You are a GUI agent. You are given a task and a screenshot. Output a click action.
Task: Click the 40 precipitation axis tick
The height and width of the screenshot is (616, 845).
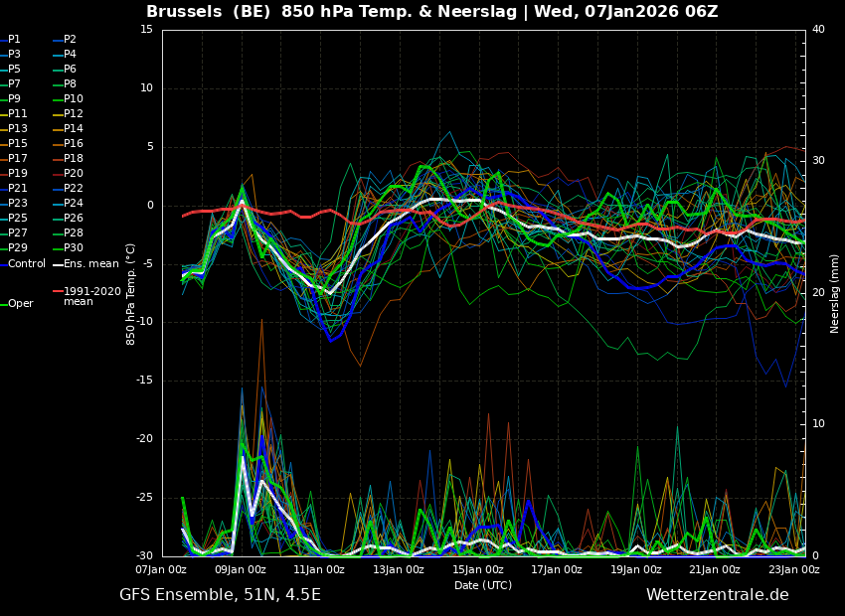(x=818, y=29)
